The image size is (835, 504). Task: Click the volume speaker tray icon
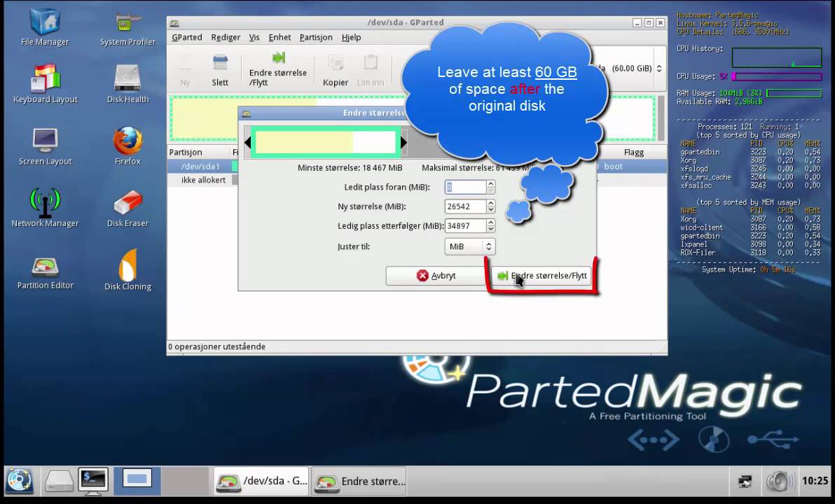tap(779, 481)
